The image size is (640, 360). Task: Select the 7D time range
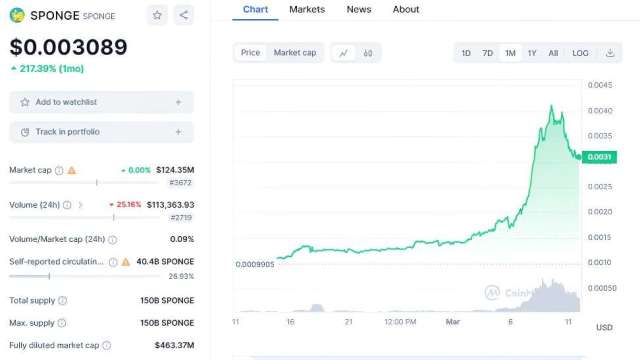(x=487, y=53)
